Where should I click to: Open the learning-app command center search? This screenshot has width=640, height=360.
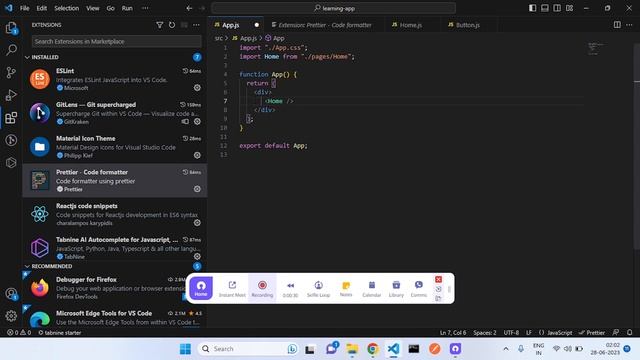(x=334, y=8)
